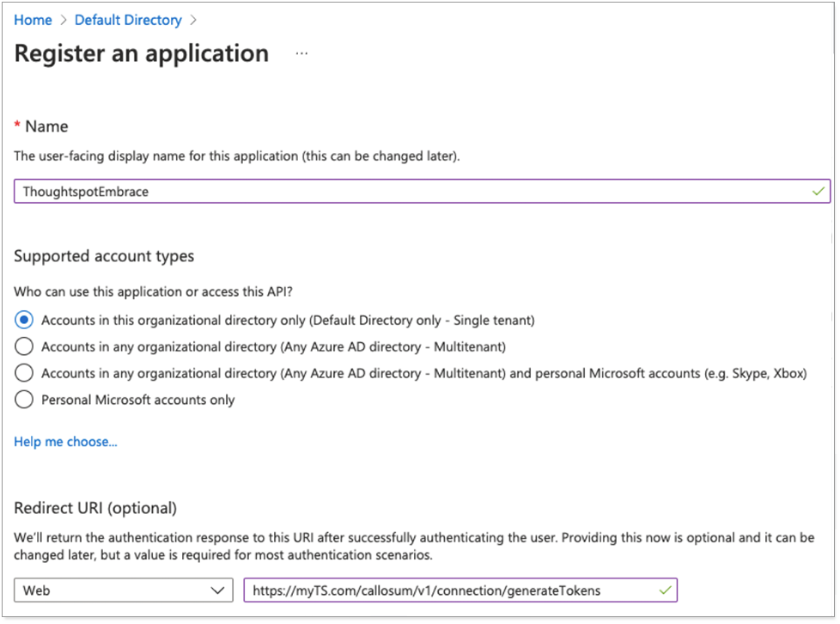
Task: Click the Register an application page title
Action: (x=140, y=53)
